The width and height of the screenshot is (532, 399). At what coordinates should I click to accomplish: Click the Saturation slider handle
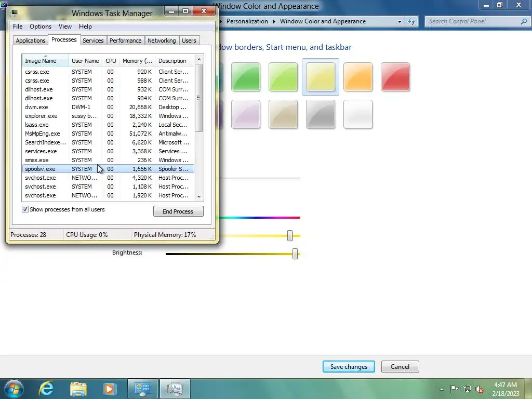[x=290, y=235]
